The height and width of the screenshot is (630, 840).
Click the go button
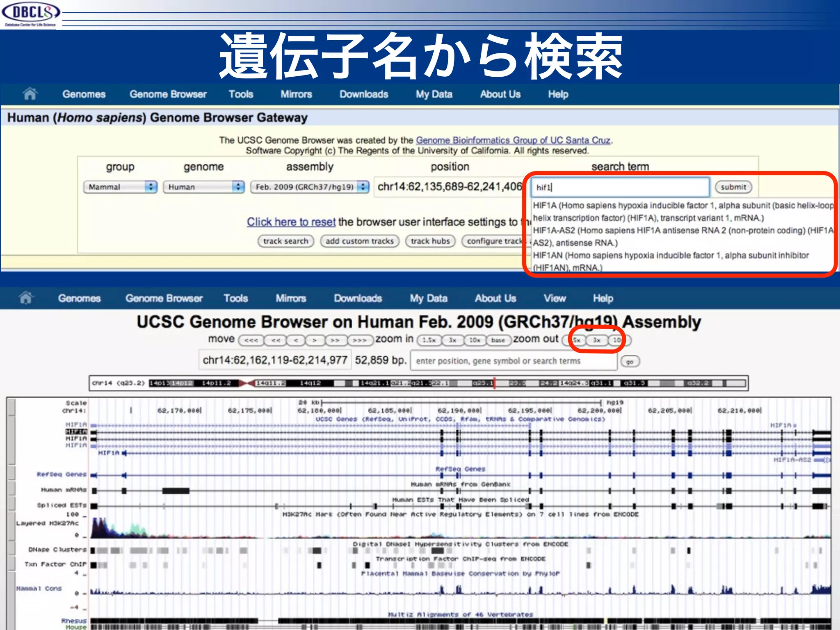(630, 361)
